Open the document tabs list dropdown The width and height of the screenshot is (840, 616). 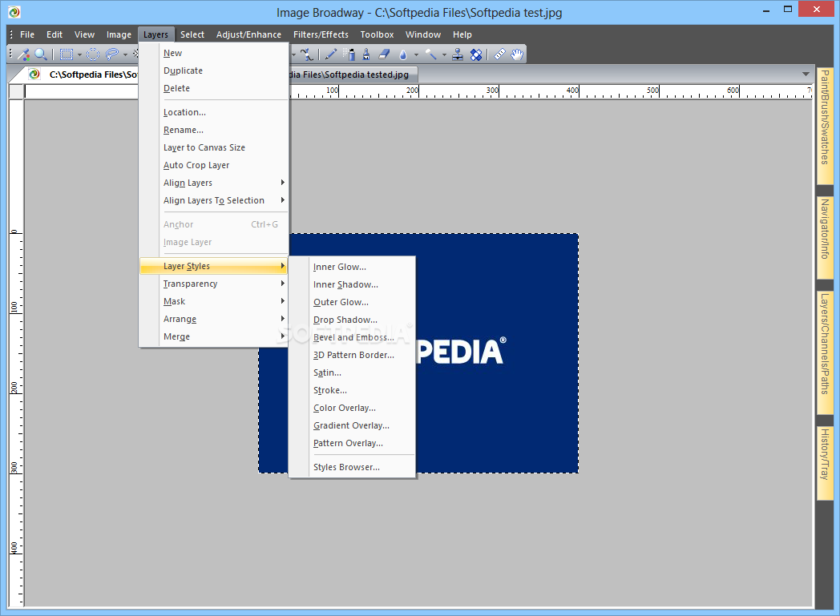click(x=806, y=74)
